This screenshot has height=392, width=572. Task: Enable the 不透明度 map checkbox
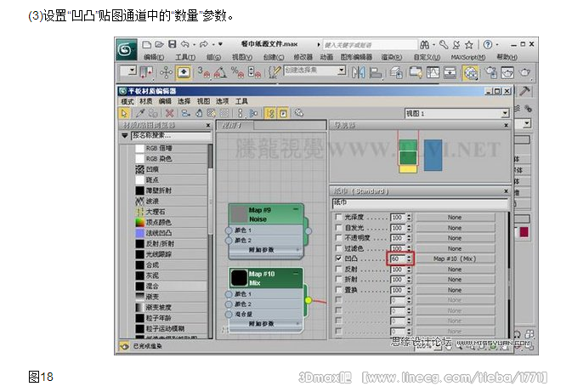coord(338,237)
